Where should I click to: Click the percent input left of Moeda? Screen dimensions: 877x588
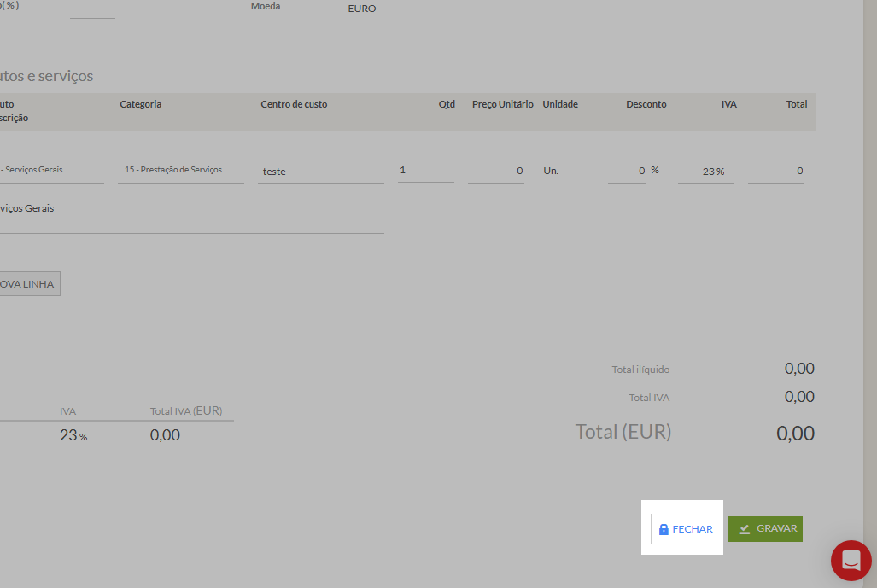pyautogui.click(x=92, y=9)
